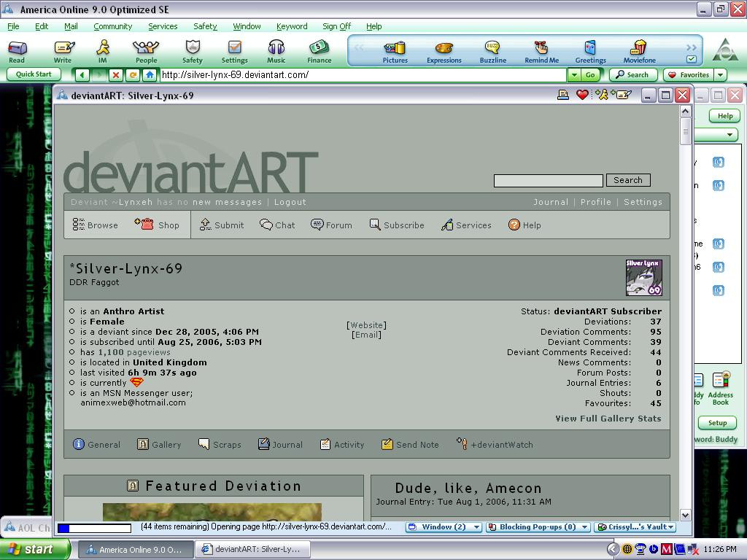Click the Safety shield icon

point(193,52)
